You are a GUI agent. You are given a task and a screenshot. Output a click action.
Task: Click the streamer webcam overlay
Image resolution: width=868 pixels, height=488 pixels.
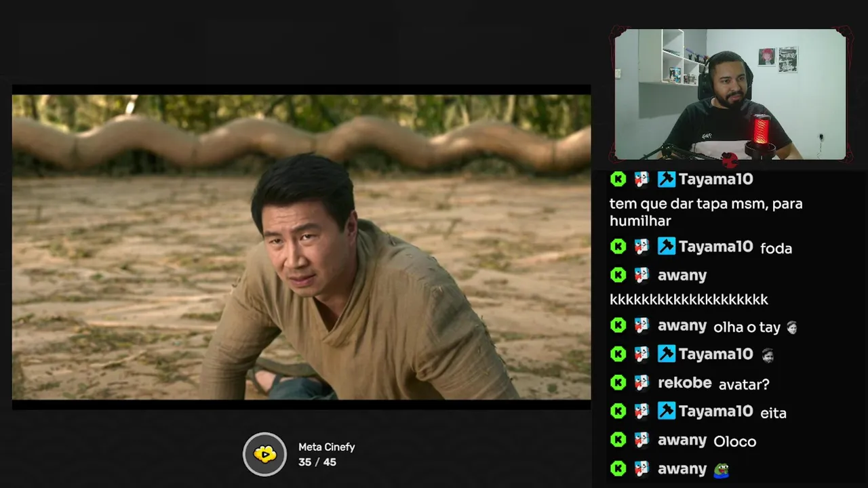730,94
